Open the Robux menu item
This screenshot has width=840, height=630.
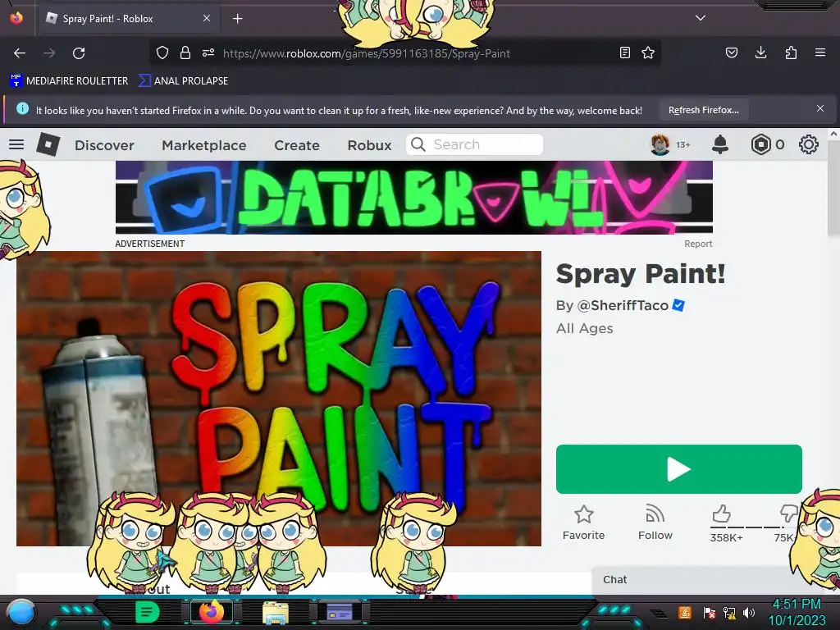coord(370,145)
